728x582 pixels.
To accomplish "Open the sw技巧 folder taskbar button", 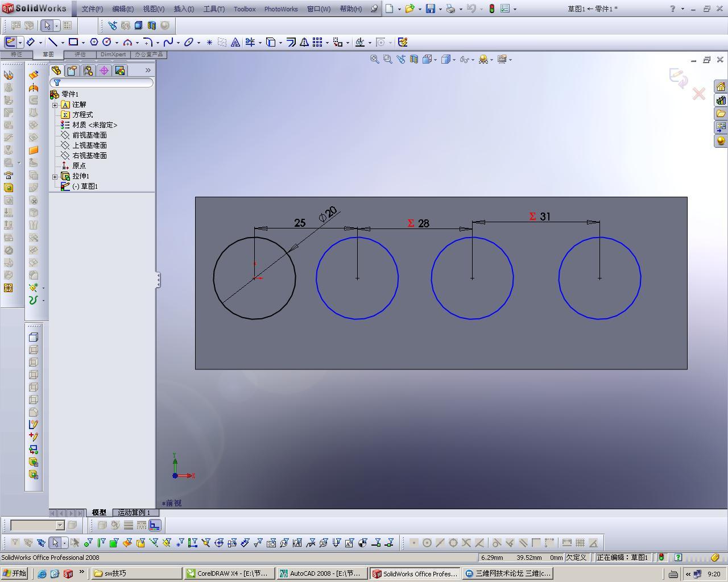I will (x=136, y=573).
